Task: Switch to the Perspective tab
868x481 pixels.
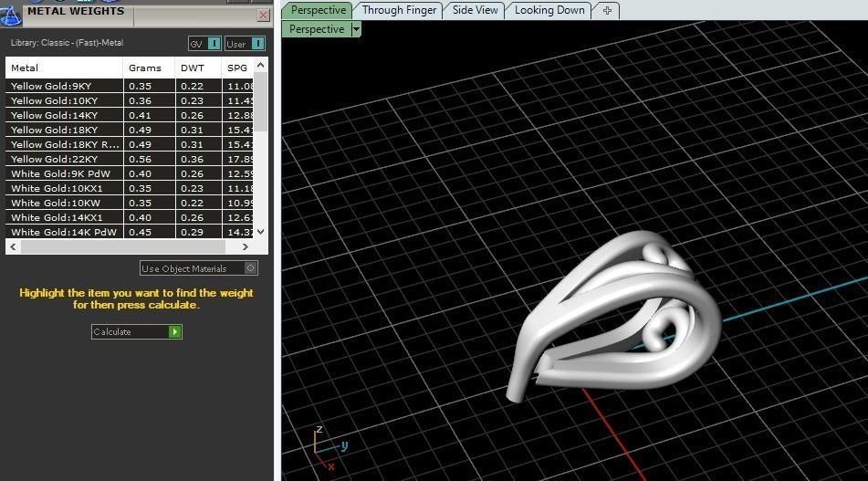Action: (x=318, y=10)
